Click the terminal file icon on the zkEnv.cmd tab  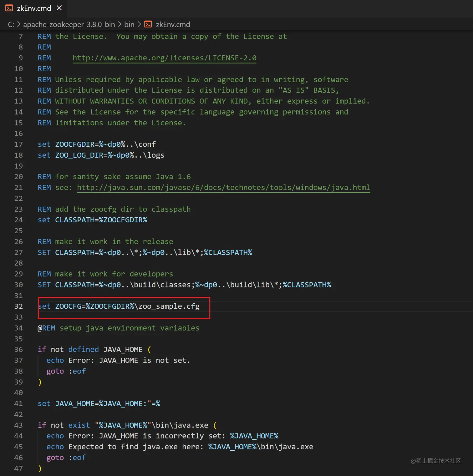(9, 8)
